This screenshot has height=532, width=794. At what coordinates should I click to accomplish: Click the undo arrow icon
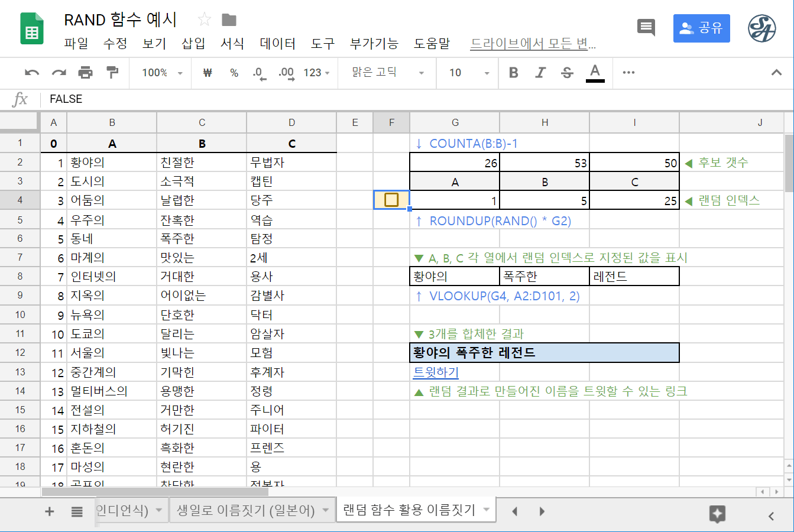click(32, 73)
